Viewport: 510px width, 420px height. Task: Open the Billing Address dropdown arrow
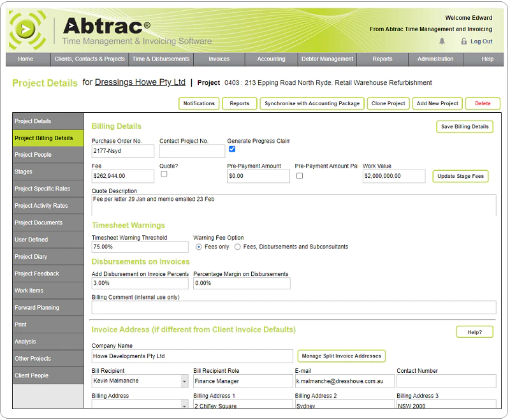(184, 405)
